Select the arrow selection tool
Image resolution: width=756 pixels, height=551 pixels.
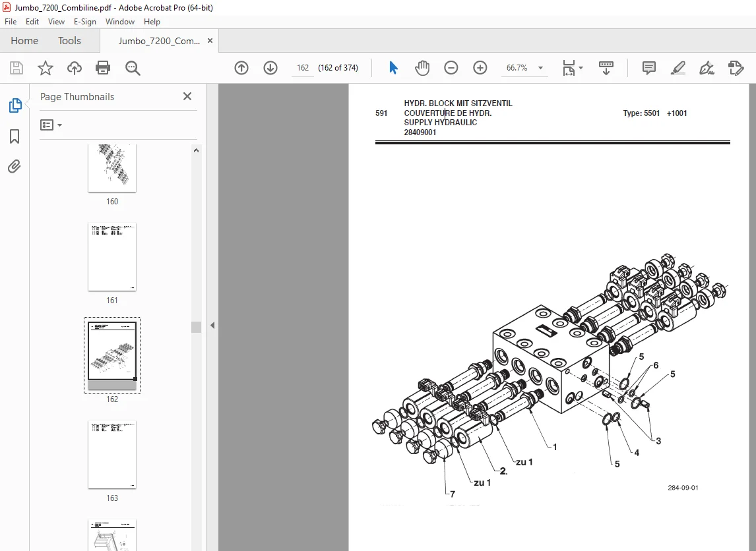(393, 68)
